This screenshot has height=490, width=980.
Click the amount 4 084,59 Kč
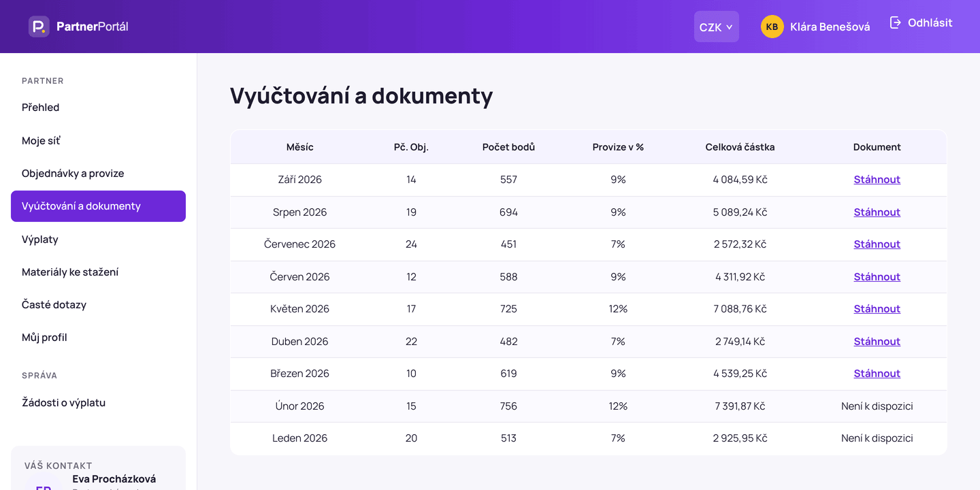[740, 180]
